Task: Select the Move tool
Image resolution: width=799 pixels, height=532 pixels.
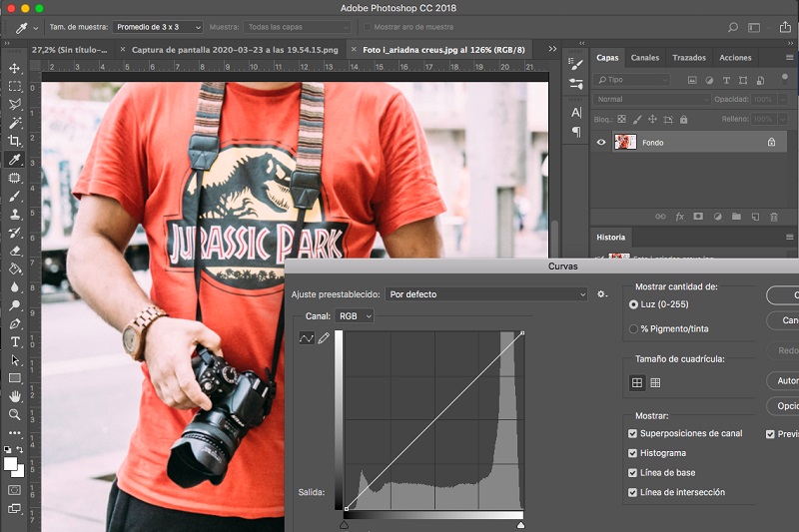Action: pyautogui.click(x=14, y=68)
